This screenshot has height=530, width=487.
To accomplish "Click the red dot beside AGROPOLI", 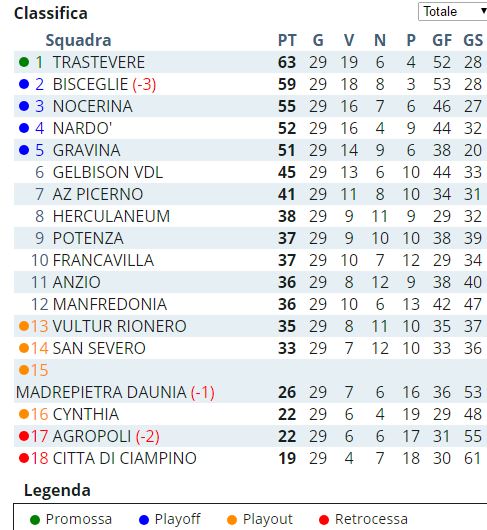I will coord(24,436).
